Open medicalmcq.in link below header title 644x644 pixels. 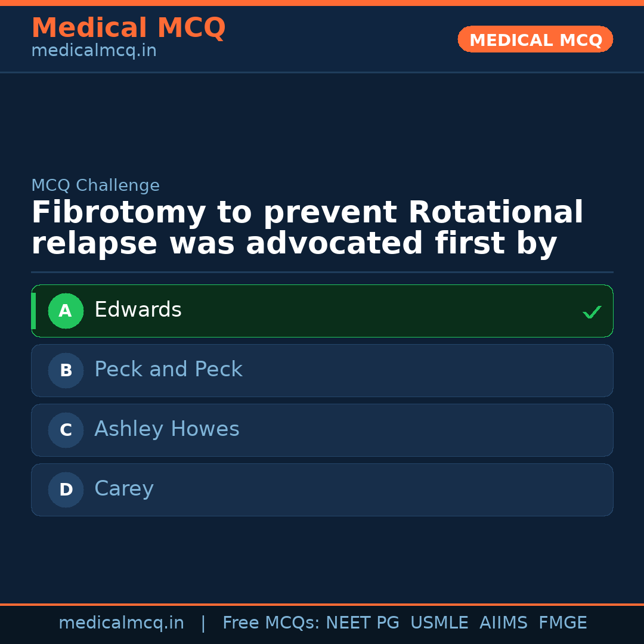[94, 51]
